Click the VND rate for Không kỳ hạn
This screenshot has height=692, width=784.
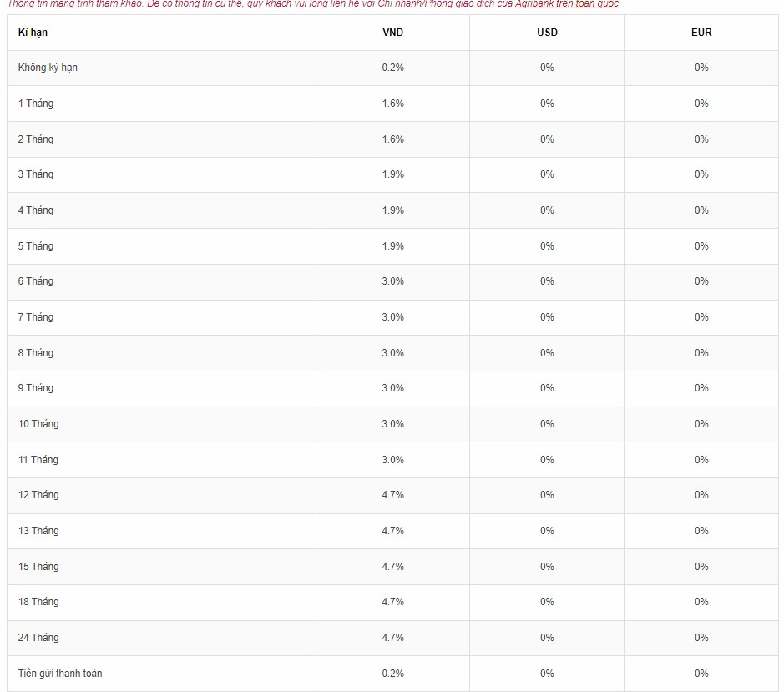click(392, 68)
